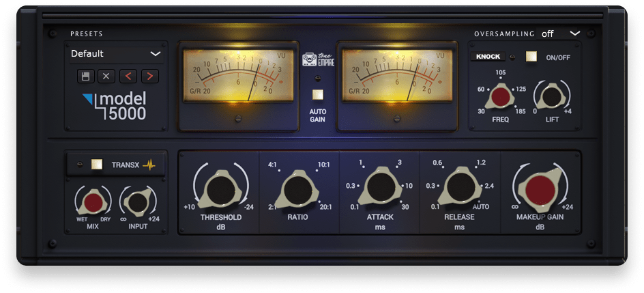Viewport: 644px width, 293px height.
Task: Click the Attack knob
Action: (379, 185)
